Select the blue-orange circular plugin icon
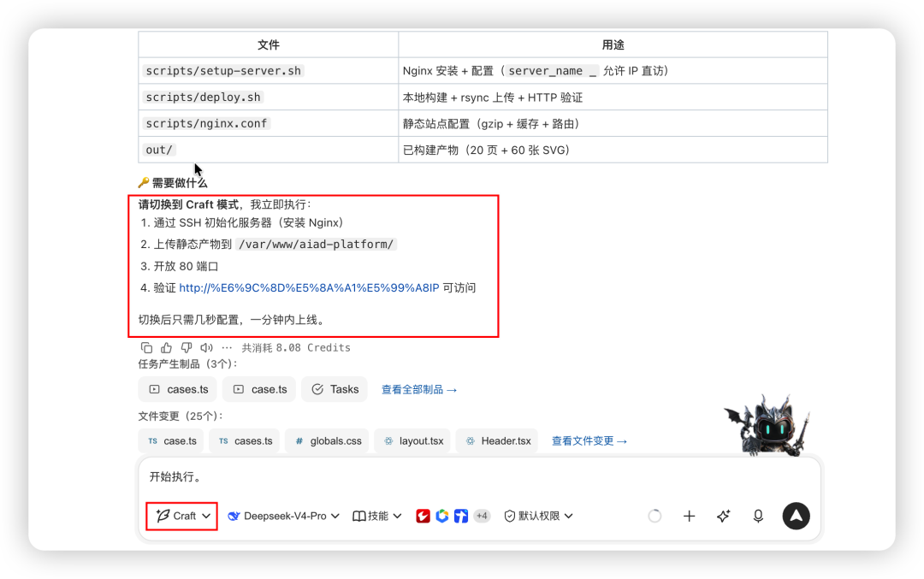The image size is (924, 579). coord(442,516)
